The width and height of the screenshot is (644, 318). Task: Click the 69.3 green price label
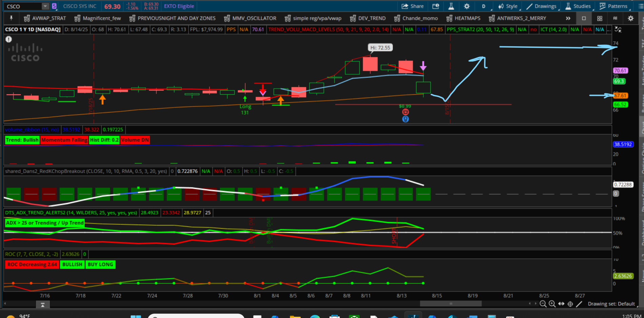(x=619, y=81)
